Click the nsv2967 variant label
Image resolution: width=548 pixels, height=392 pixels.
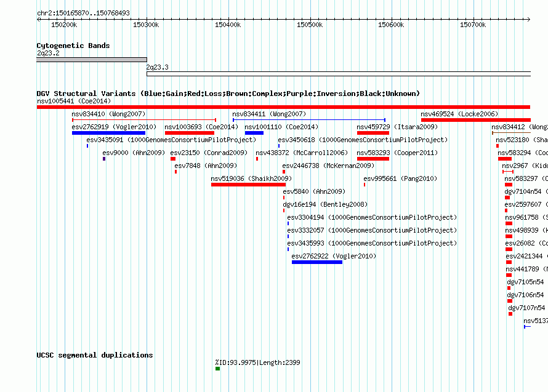pos(525,166)
